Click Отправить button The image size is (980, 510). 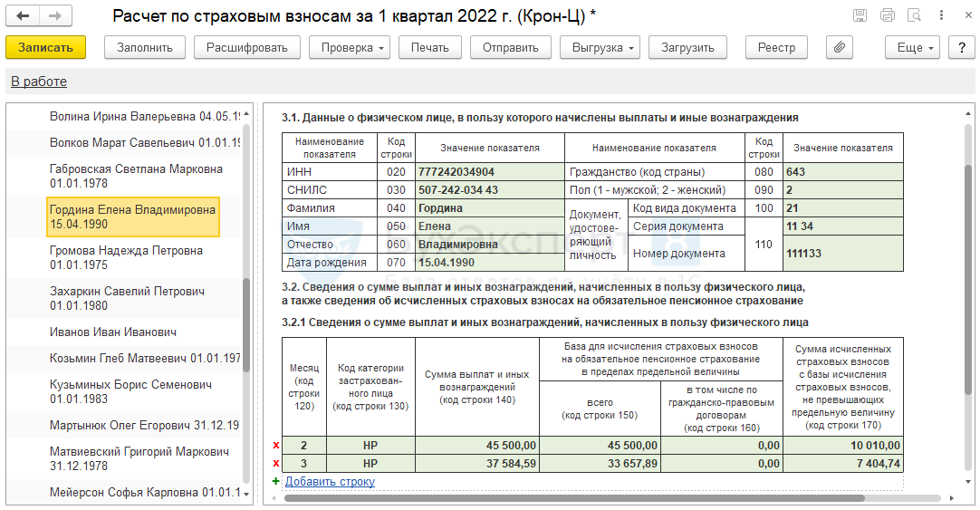click(x=511, y=47)
